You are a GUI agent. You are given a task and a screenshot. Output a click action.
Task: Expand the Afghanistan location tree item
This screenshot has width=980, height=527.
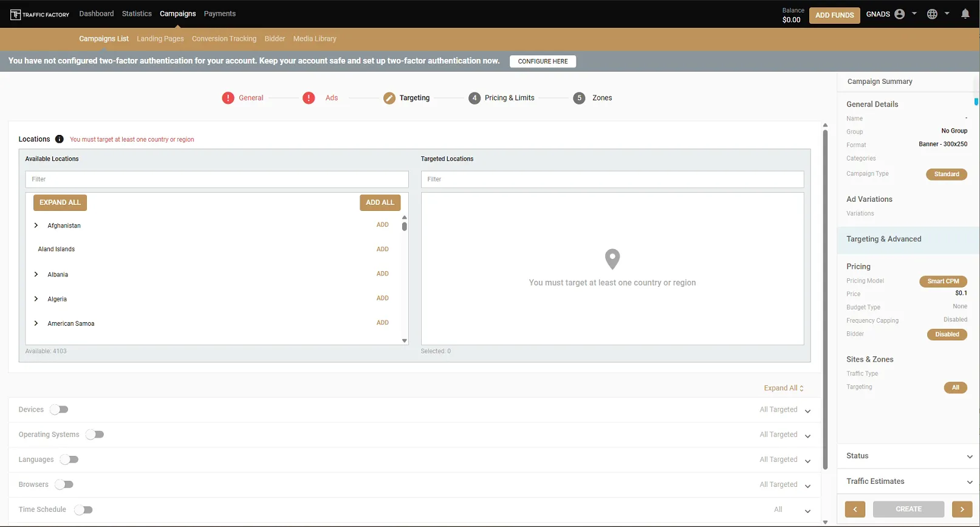point(36,226)
